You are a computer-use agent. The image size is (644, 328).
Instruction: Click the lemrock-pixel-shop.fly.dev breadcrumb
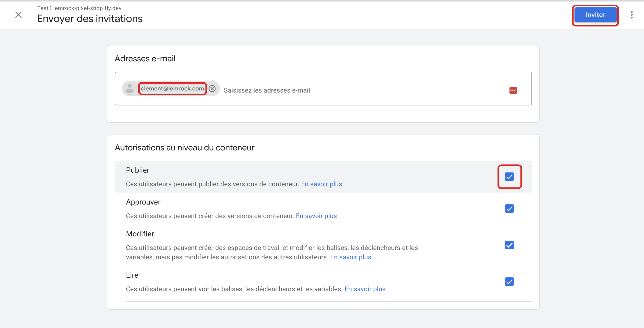point(87,8)
